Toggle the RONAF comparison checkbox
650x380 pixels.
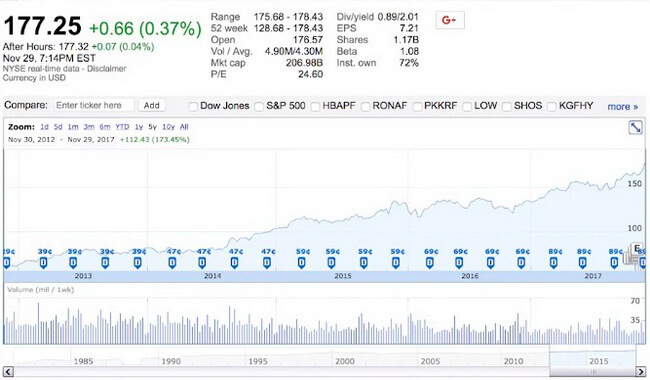(365, 106)
